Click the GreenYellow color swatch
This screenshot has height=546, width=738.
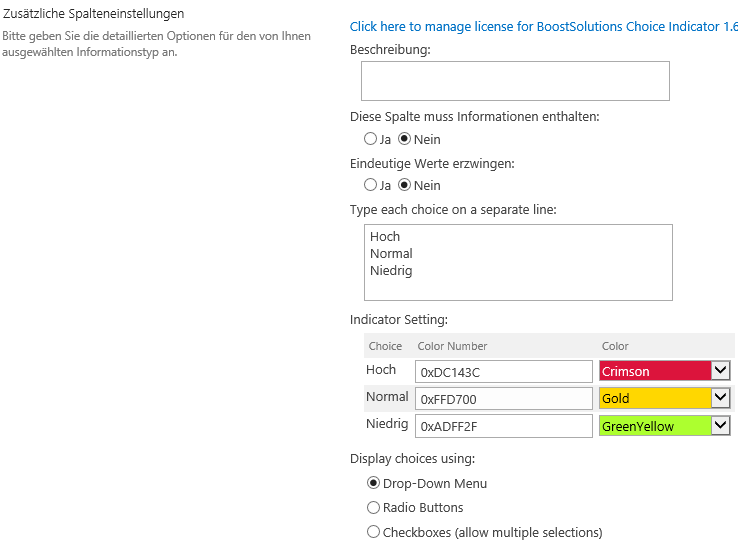655,426
